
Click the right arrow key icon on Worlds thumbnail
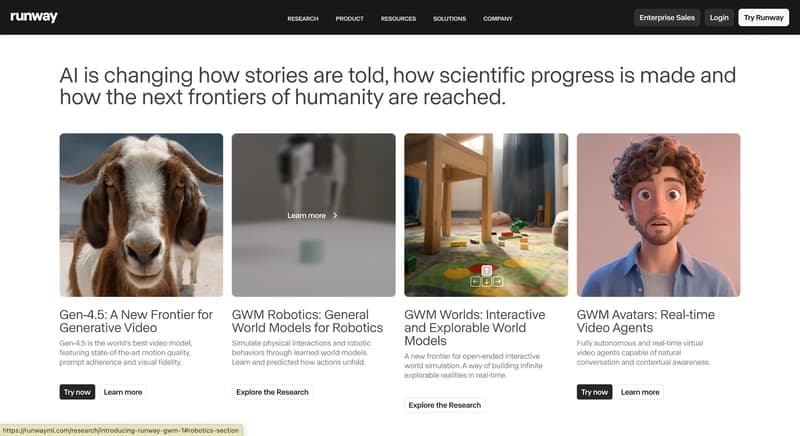[x=498, y=281]
